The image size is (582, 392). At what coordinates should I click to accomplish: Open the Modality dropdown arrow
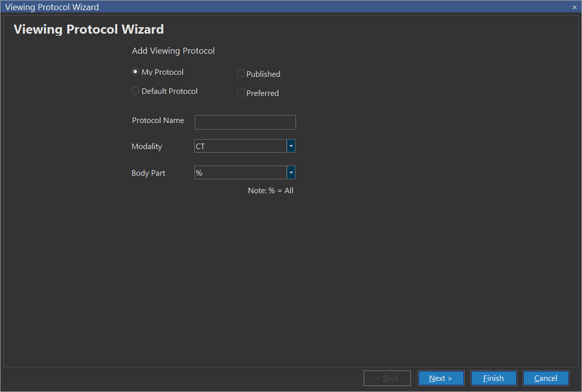(x=291, y=146)
